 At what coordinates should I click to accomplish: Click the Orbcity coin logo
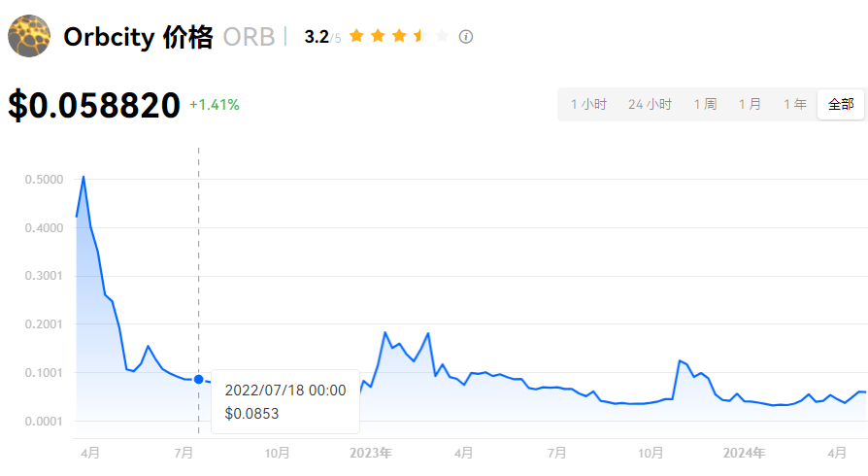[29, 36]
